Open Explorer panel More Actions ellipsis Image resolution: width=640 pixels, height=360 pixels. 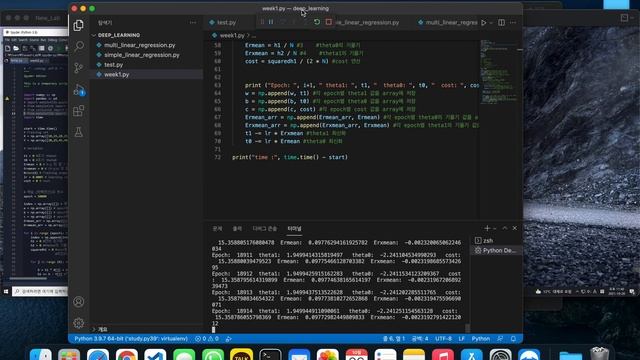tap(193, 23)
